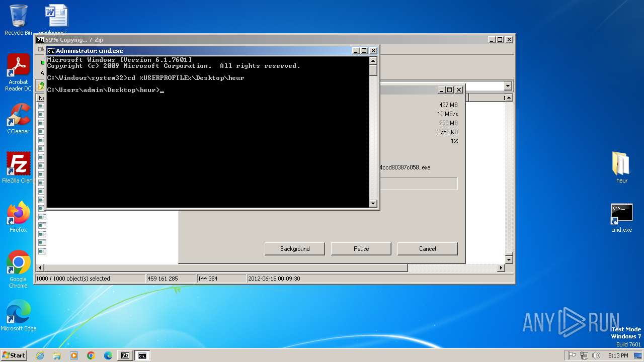Open Google Chrome desktop shortcut
Viewport: 644px width, 362px height.
[18, 269]
